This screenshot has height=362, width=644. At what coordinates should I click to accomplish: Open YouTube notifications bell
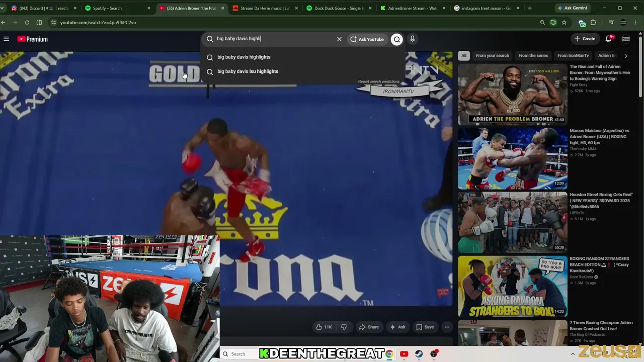pos(609,39)
